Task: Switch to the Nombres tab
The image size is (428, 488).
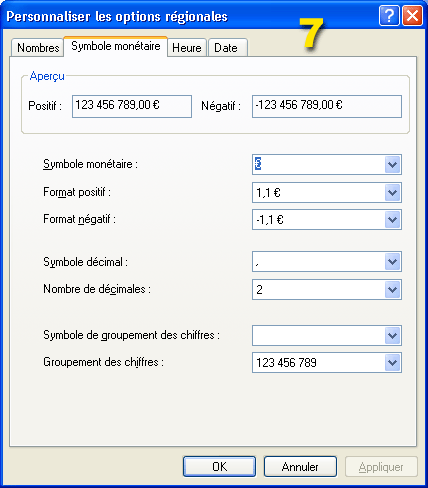Action: pos(38,48)
